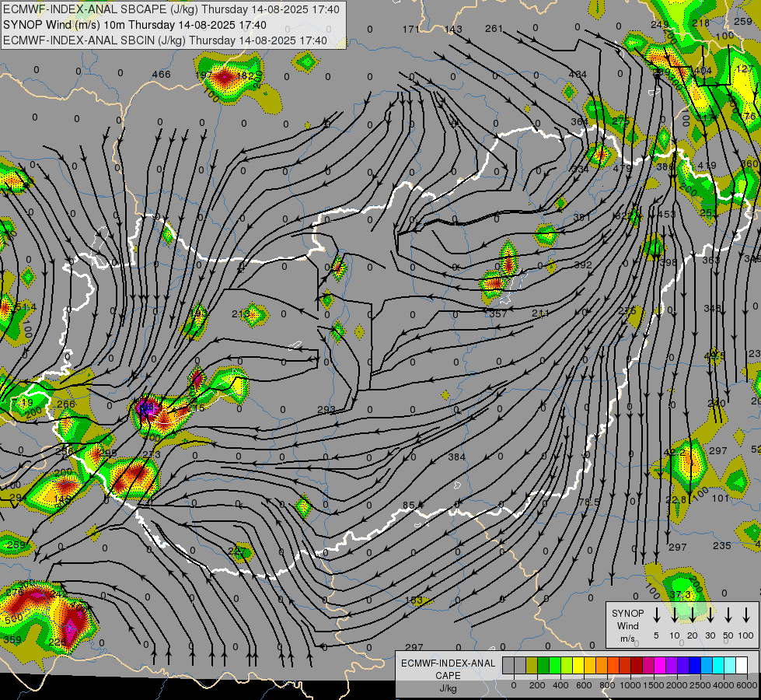Click the 1500 tick label on CAPE scale
Screen dimensions: 761x700
click(653, 685)
